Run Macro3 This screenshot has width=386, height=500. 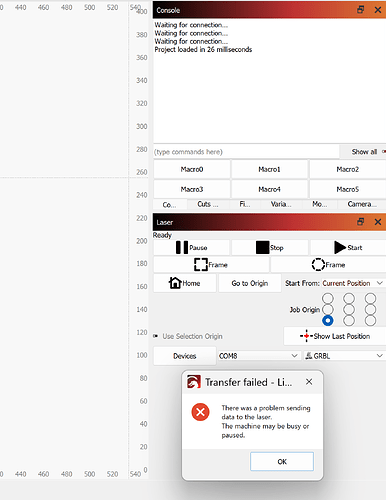(192, 189)
